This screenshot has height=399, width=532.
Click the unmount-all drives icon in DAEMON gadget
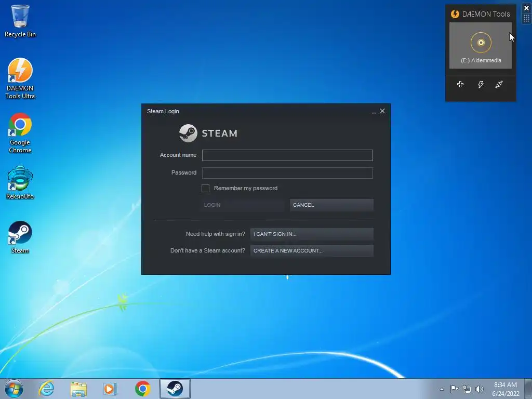[x=499, y=84]
